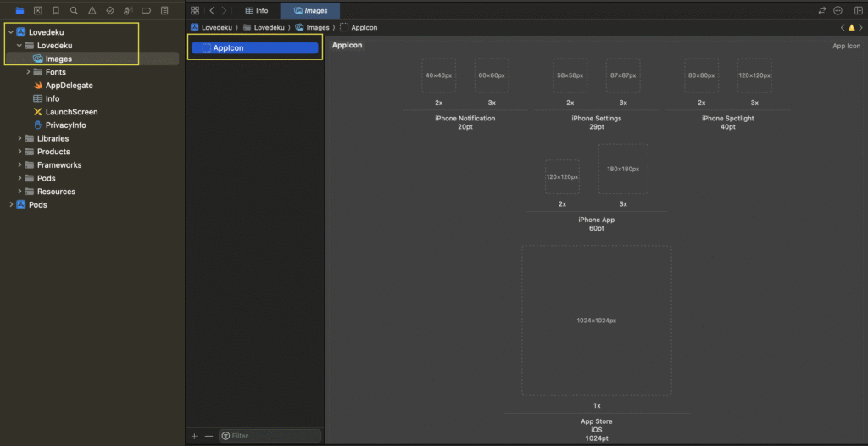Viewport: 868px width, 446px height.
Task: Click the add editor split icon
Action: [x=856, y=11]
